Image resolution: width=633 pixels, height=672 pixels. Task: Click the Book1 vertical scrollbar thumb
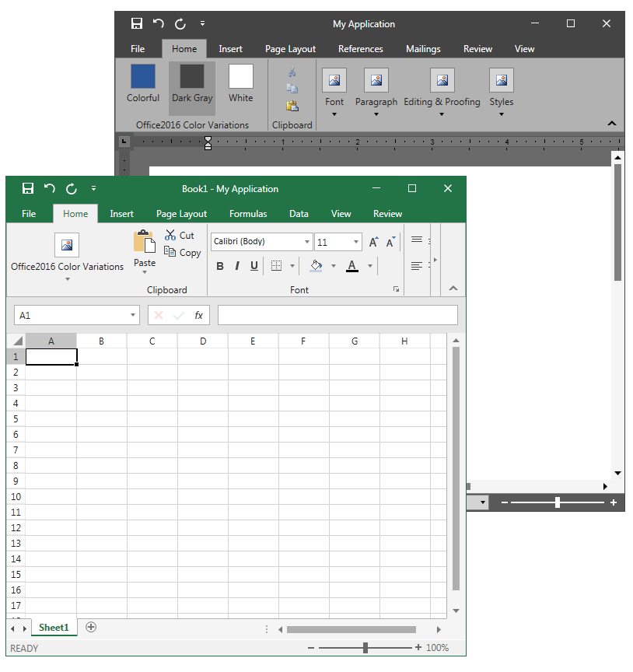point(456,469)
